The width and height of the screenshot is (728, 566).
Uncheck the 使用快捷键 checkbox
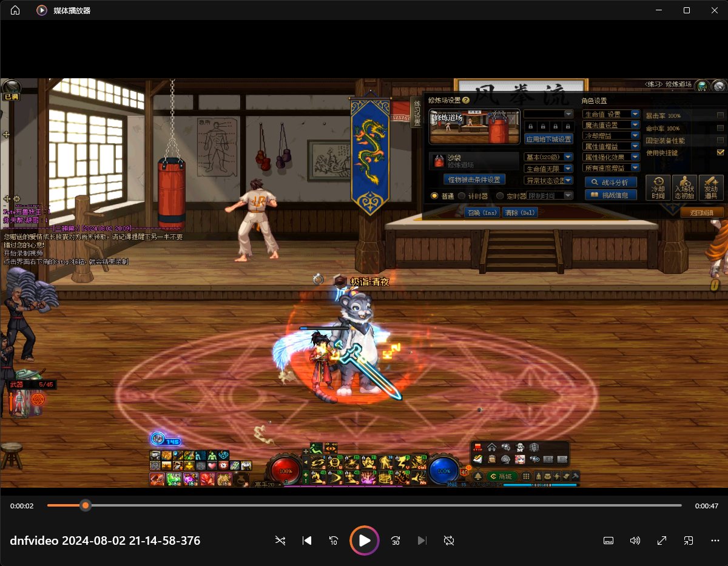tap(720, 152)
